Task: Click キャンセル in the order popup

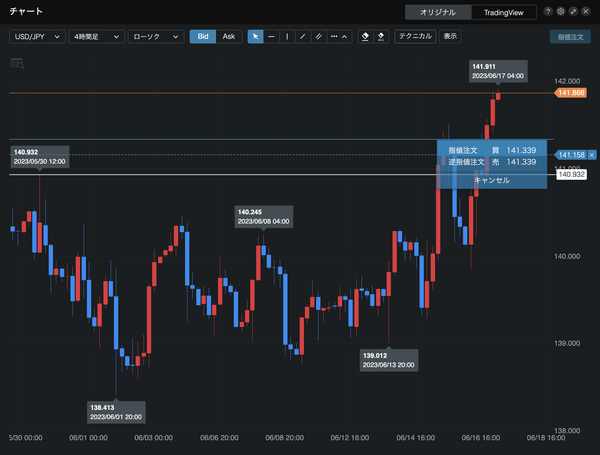Action: [491, 180]
